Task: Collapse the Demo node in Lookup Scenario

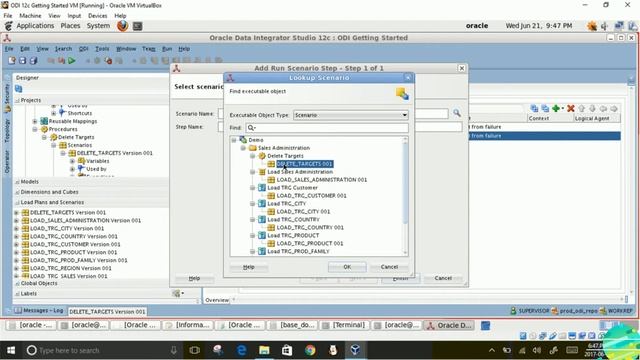Action: (234, 140)
